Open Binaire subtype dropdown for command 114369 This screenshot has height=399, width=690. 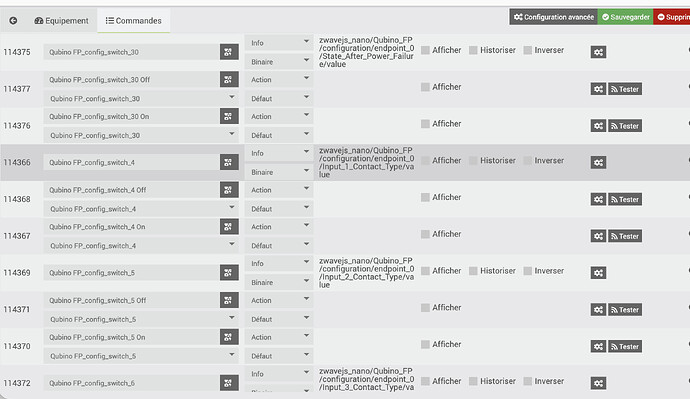pos(279,282)
